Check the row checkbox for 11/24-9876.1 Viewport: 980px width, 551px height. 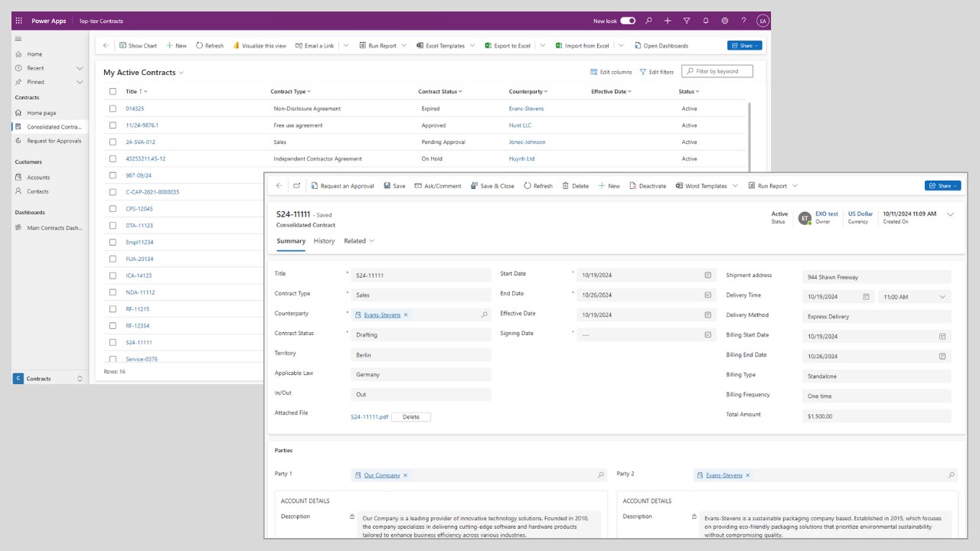[x=113, y=126]
